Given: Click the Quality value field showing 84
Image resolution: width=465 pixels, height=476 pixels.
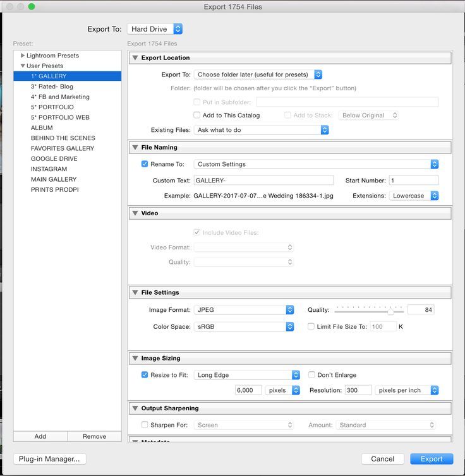Looking at the screenshot, I should pos(421,309).
